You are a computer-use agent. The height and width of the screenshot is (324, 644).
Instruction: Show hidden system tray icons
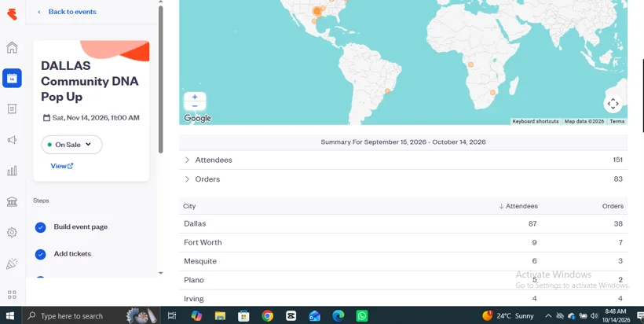[548, 316]
